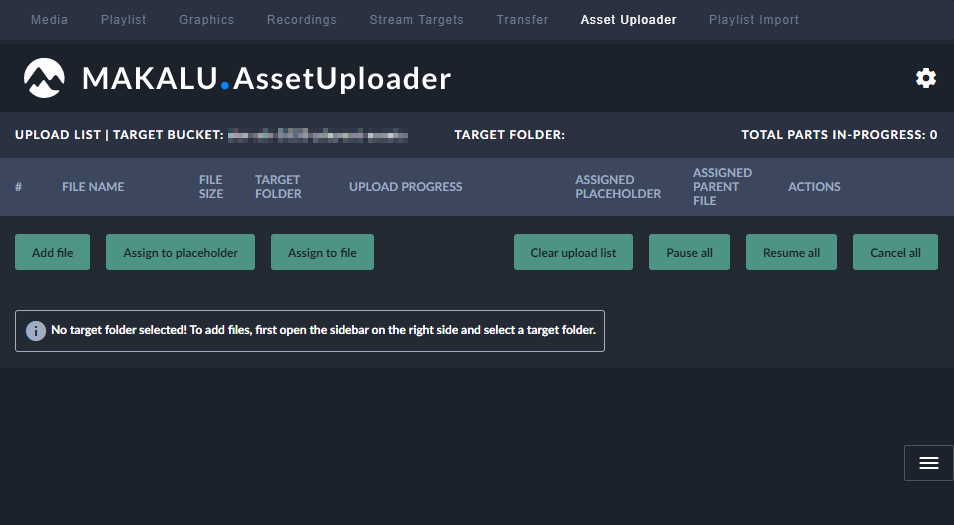Clear the upload list
The image size is (954, 525).
(x=573, y=252)
